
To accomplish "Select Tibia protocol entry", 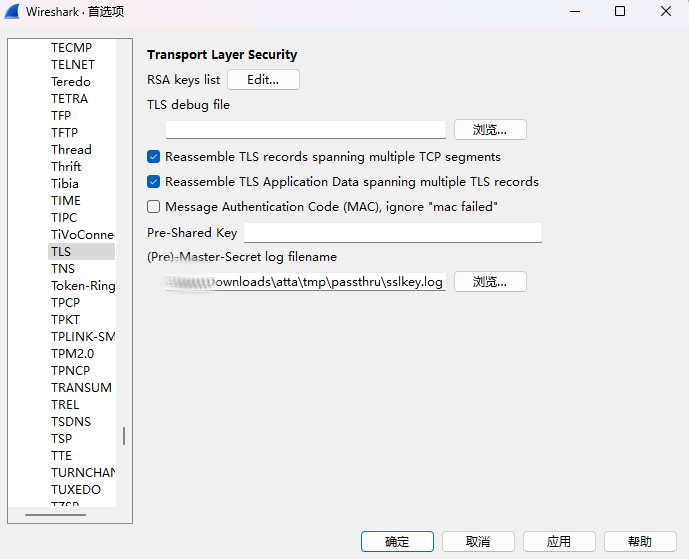I will click(x=65, y=184).
